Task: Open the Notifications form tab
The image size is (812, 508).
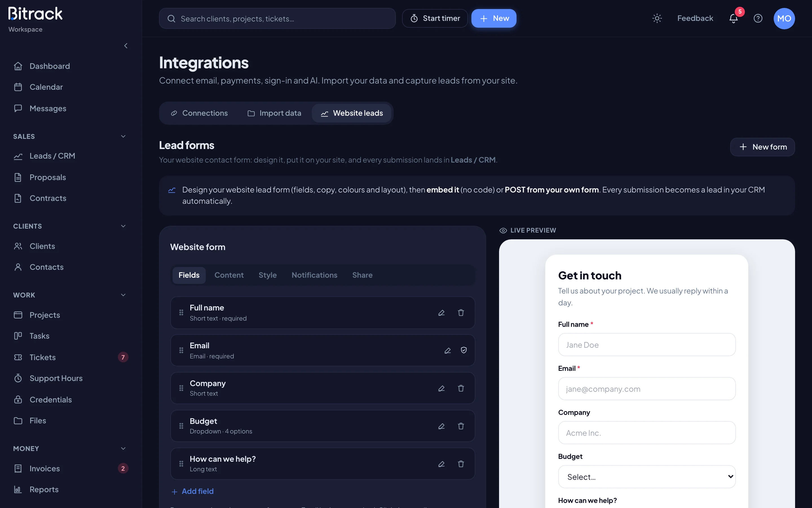Action: click(314, 275)
